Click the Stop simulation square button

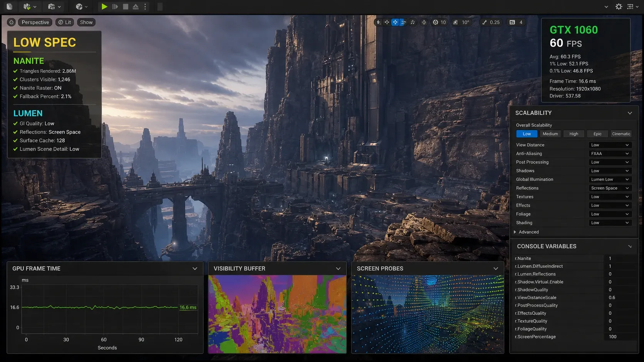click(x=125, y=7)
